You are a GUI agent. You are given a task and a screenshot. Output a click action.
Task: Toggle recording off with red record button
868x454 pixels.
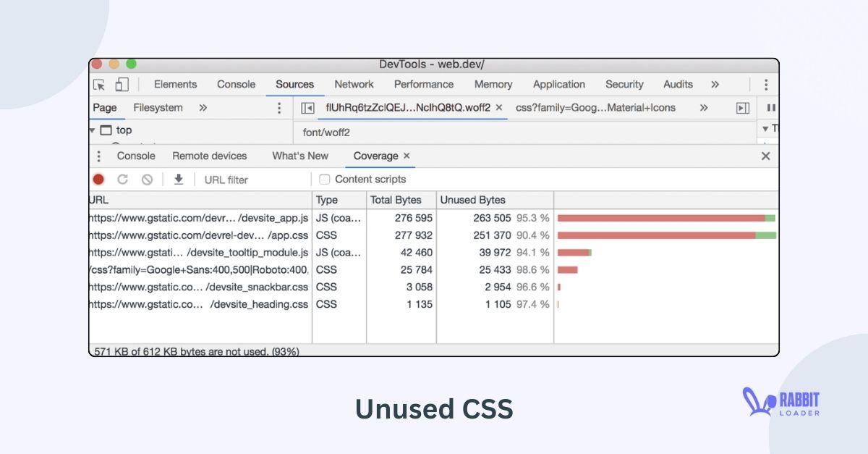pos(98,179)
